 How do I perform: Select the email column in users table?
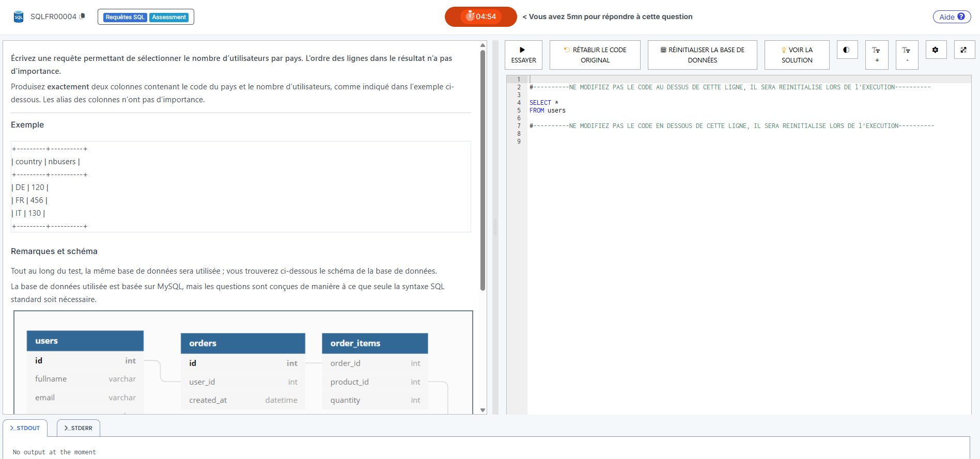(x=85, y=398)
